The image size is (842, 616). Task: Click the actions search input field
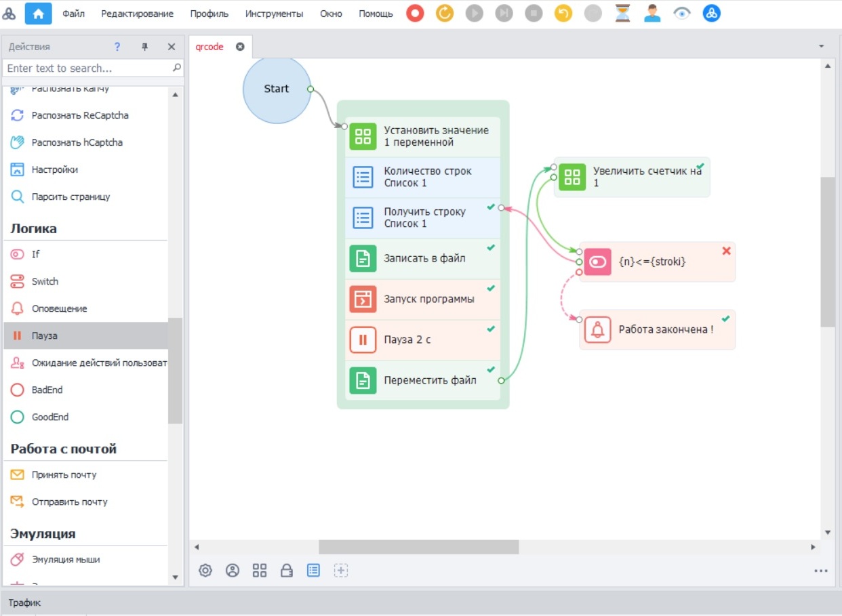[x=87, y=68]
